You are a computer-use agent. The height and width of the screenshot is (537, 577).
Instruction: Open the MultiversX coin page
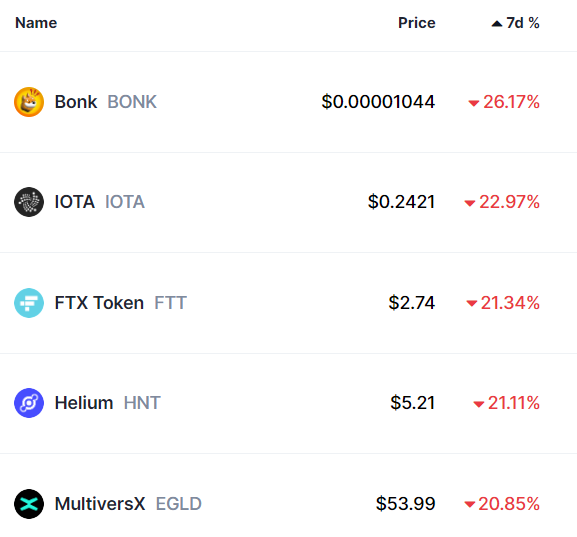tap(100, 504)
